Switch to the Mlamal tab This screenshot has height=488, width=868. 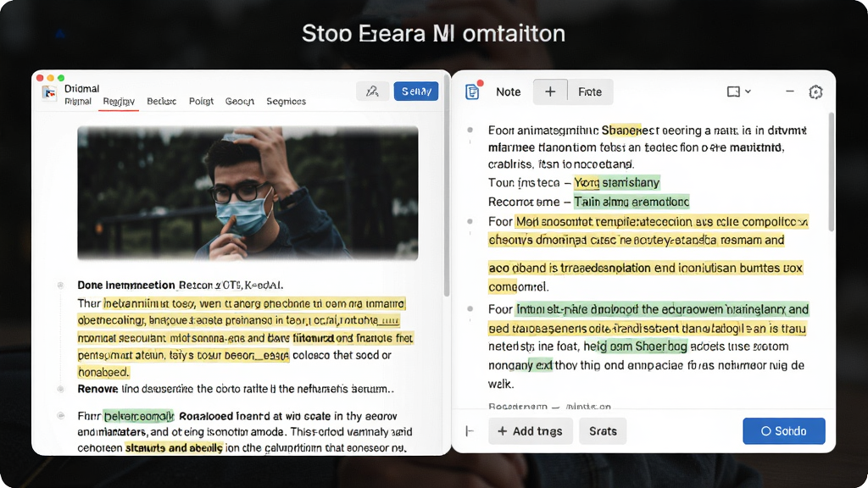(x=77, y=102)
